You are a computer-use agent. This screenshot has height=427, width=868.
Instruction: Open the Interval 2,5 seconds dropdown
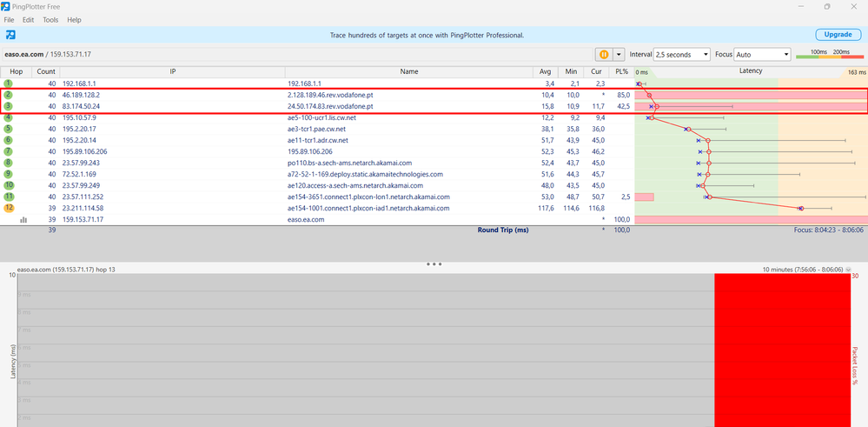click(681, 54)
